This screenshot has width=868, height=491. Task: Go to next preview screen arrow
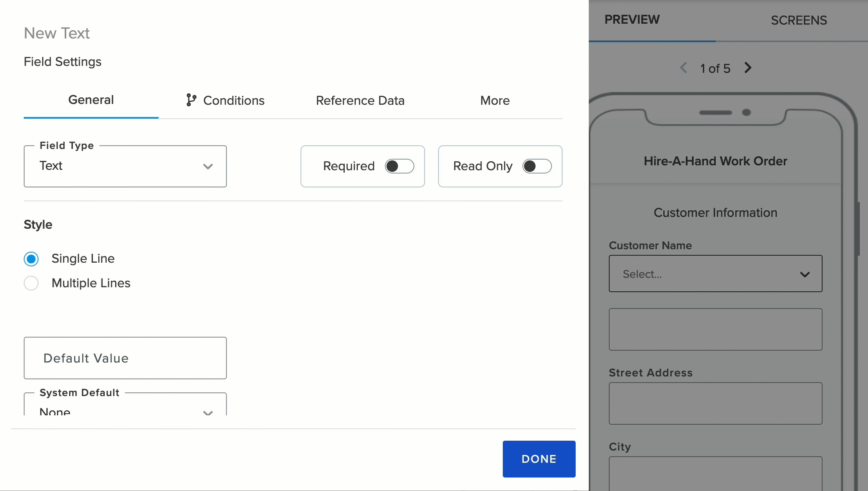click(x=748, y=68)
